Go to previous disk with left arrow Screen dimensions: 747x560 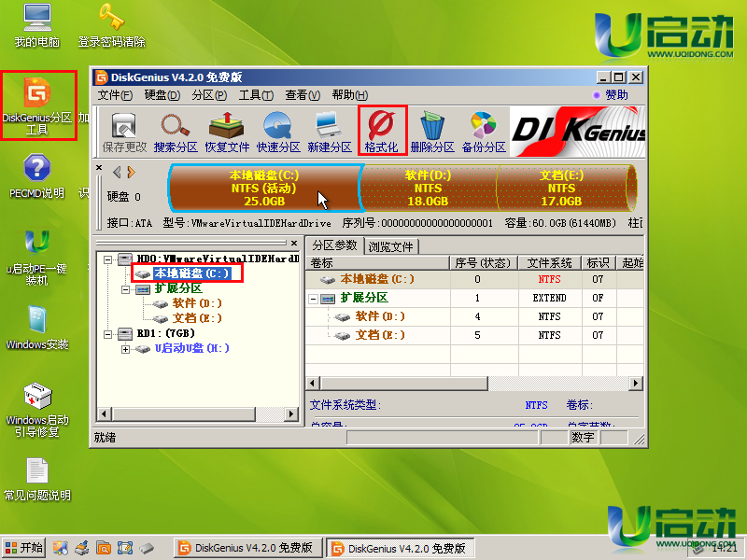[x=117, y=172]
